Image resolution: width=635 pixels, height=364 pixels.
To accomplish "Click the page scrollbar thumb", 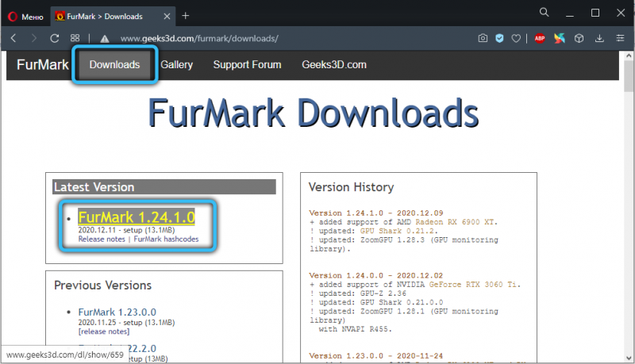I will 629,76.
